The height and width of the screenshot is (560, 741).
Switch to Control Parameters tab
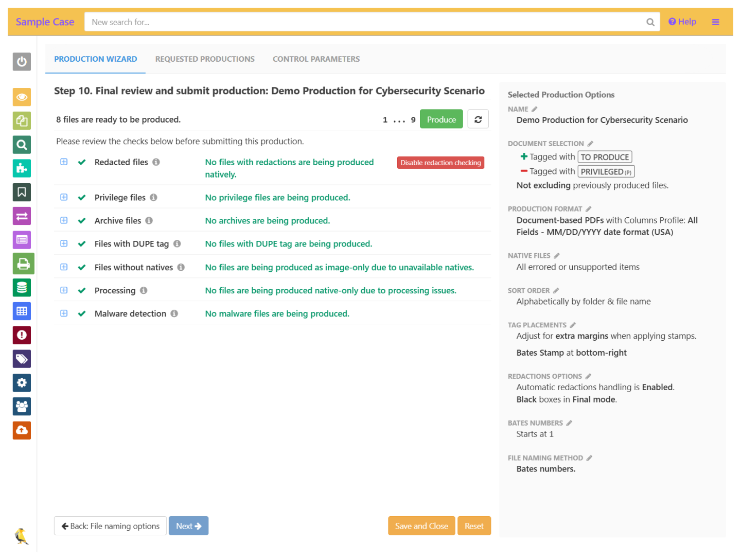316,59
